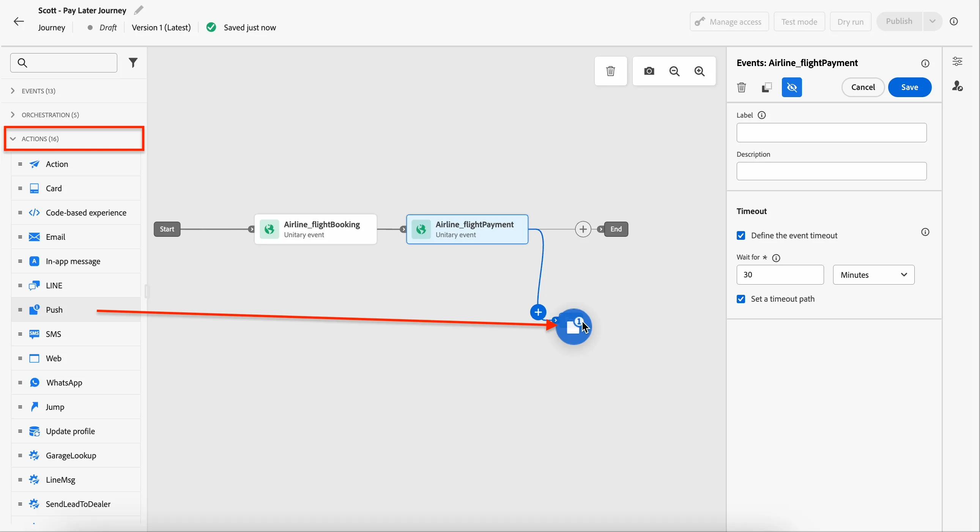The height and width of the screenshot is (532, 980).
Task: Click the Description input field
Action: pyautogui.click(x=831, y=171)
